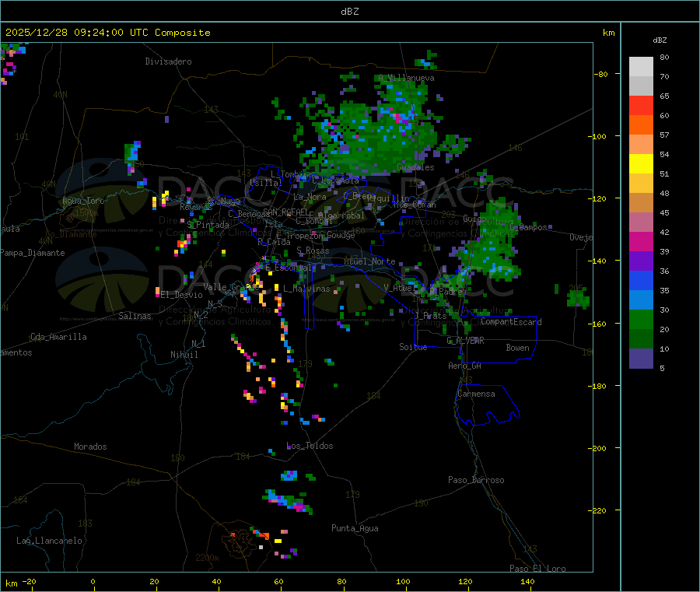
Task: Click the 'Aero_GA' map label
Action: click(465, 366)
